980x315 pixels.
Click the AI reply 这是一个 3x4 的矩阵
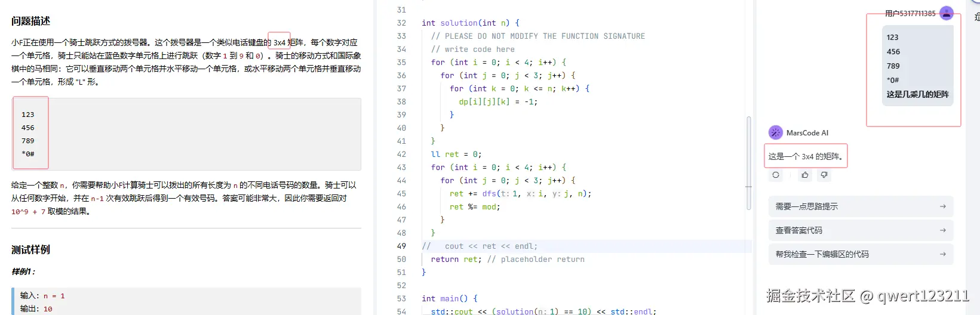pos(806,156)
